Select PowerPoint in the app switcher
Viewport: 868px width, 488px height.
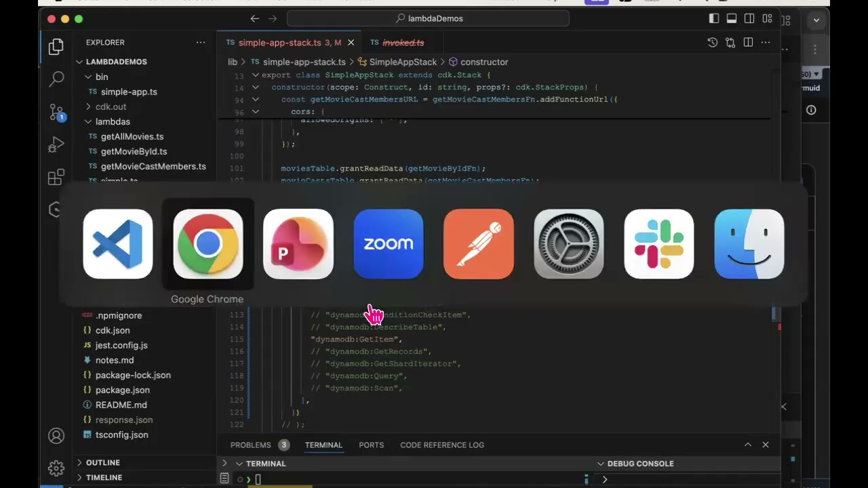click(298, 244)
